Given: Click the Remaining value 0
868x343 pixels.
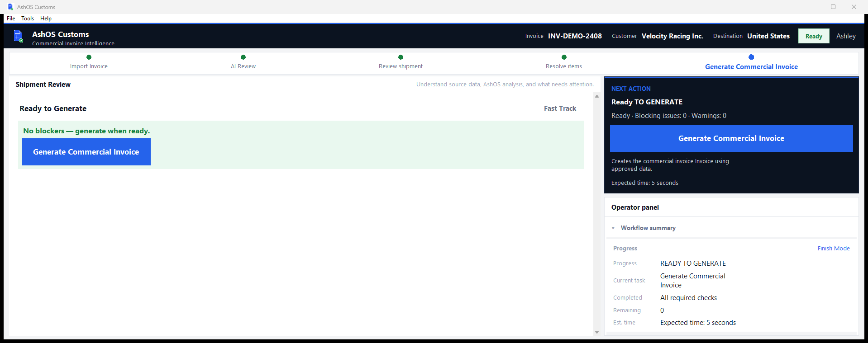Looking at the screenshot, I should pyautogui.click(x=662, y=310).
